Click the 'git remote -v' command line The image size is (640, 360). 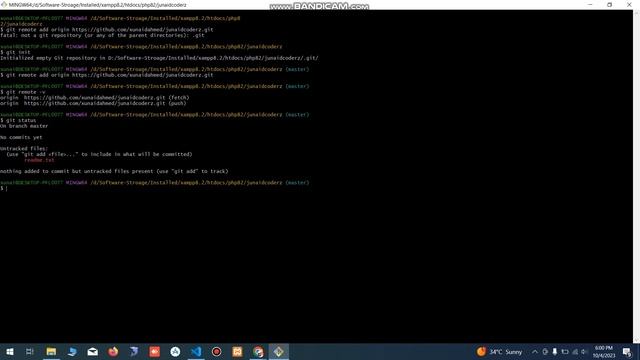tap(23, 92)
